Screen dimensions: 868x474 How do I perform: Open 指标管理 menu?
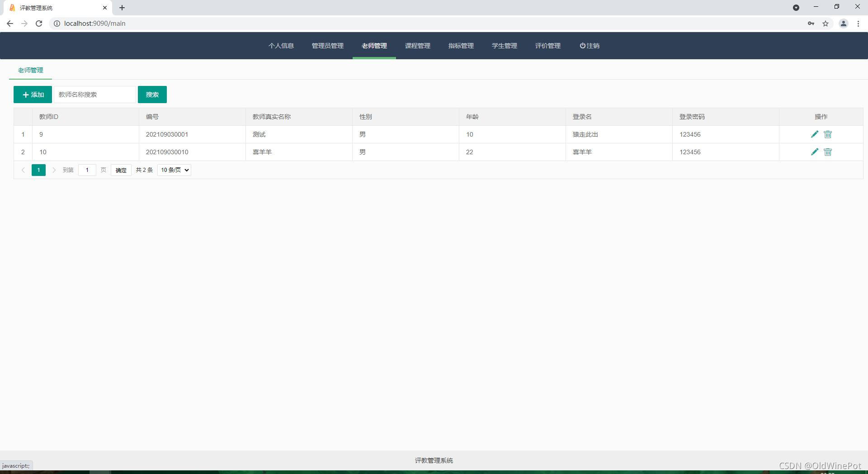461,46
